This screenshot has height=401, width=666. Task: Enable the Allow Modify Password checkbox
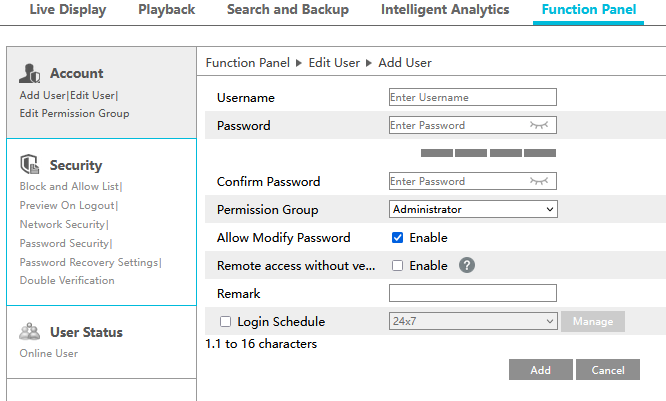coord(397,238)
